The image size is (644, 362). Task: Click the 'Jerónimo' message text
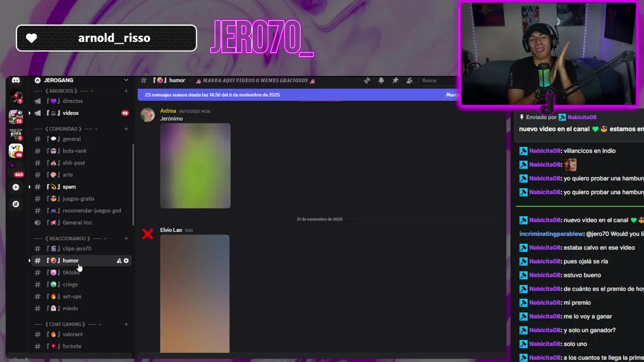coord(172,119)
